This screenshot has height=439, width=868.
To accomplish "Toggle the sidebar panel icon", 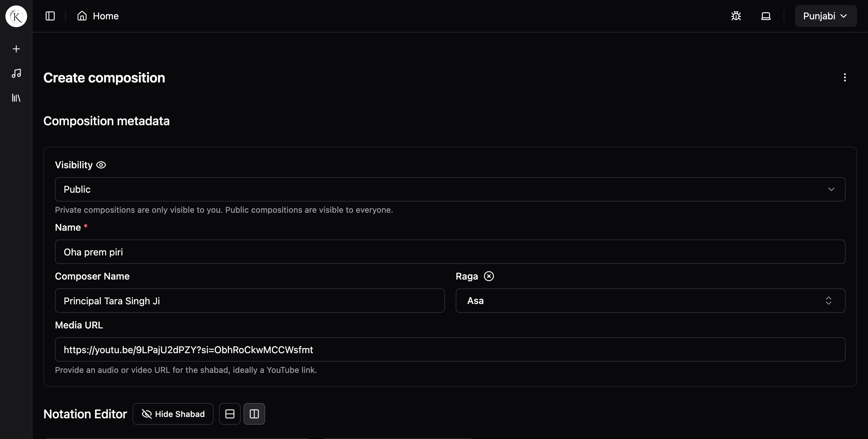I will coord(50,16).
